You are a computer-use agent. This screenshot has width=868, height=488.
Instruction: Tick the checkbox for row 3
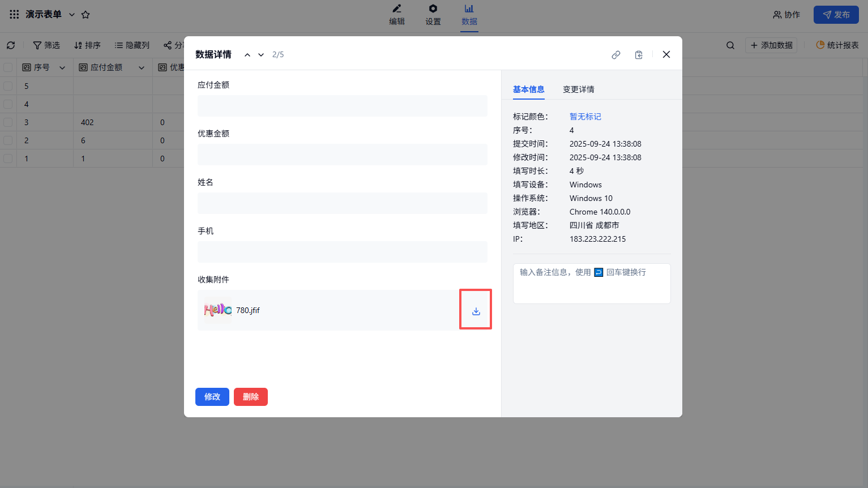point(8,122)
